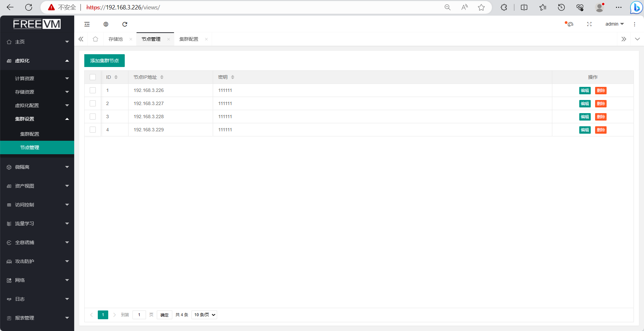Switch to the 集群配置 tab
The height and width of the screenshot is (331, 644).
click(189, 39)
